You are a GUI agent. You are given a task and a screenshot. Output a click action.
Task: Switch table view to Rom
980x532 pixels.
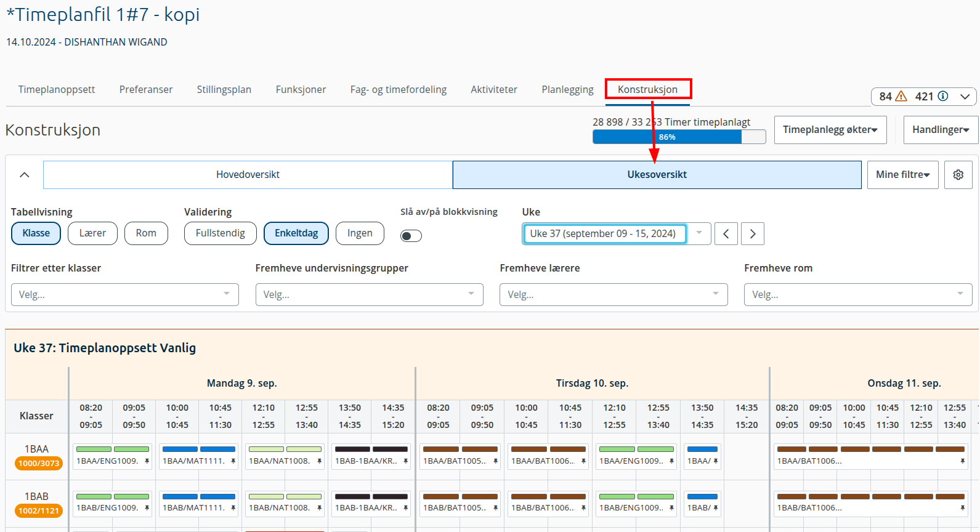[146, 233]
